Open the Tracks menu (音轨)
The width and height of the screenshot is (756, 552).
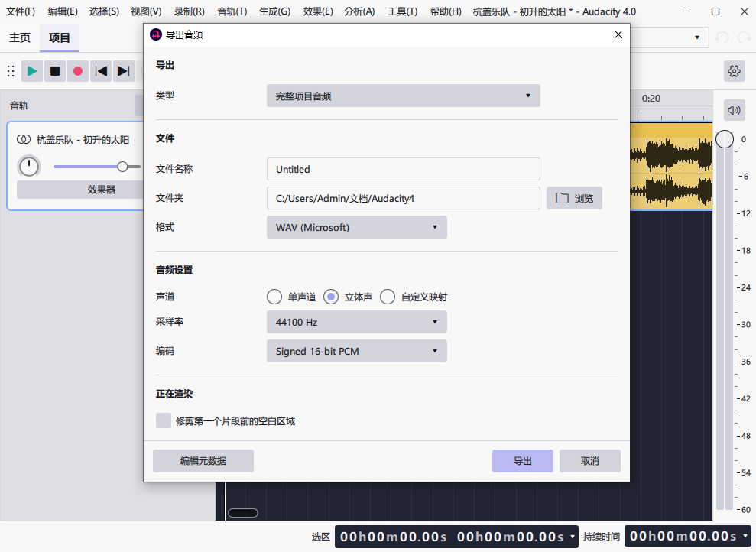click(232, 11)
